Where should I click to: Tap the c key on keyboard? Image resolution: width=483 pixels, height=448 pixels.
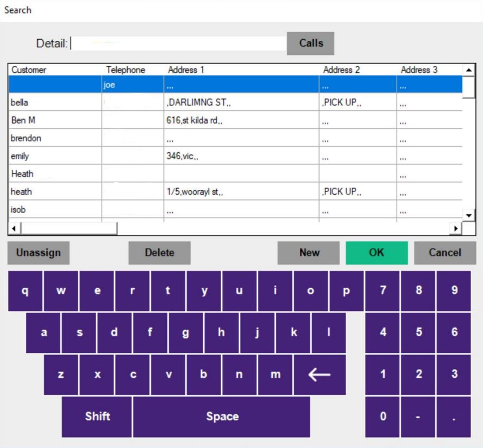pos(133,375)
